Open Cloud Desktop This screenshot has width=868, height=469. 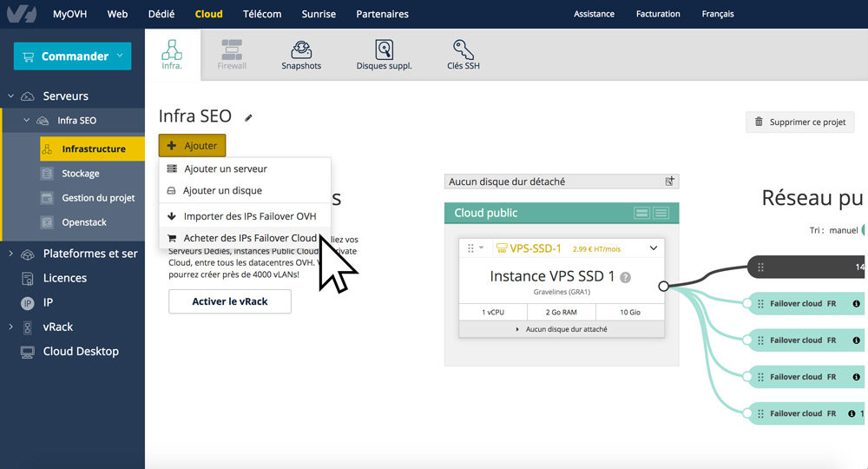tap(81, 351)
